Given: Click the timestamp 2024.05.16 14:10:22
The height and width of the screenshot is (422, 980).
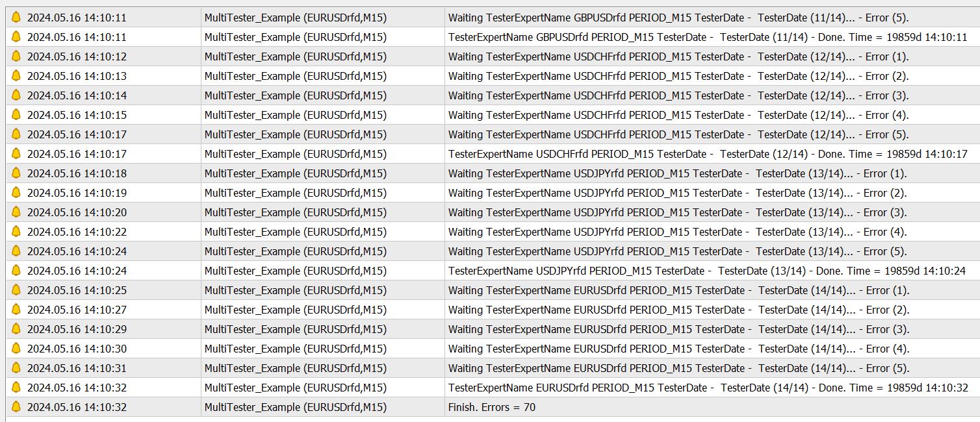Looking at the screenshot, I should [x=77, y=232].
